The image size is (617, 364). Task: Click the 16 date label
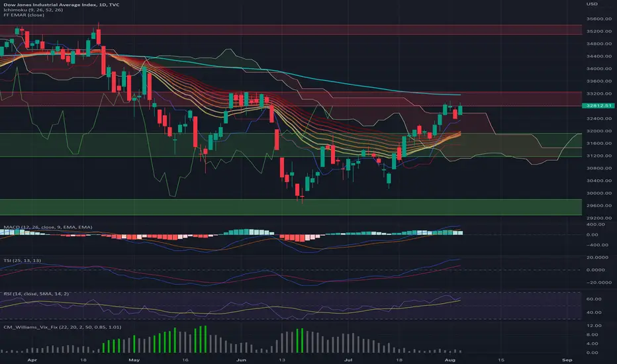pyautogui.click(x=185, y=360)
